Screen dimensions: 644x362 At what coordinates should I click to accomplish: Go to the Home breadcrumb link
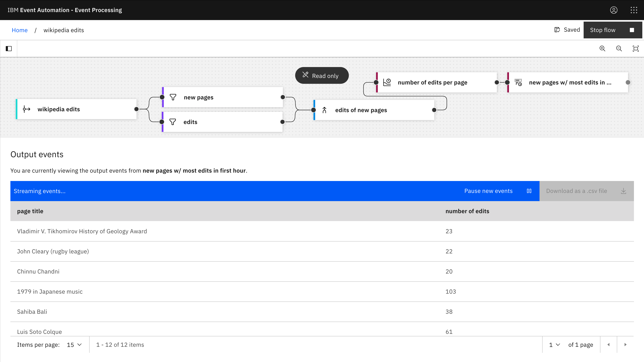(19, 30)
